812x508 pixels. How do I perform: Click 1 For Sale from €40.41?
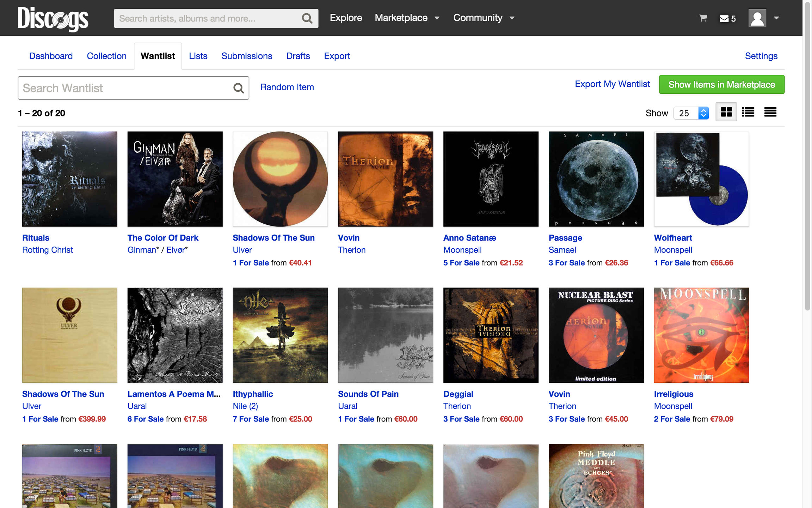[272, 263]
